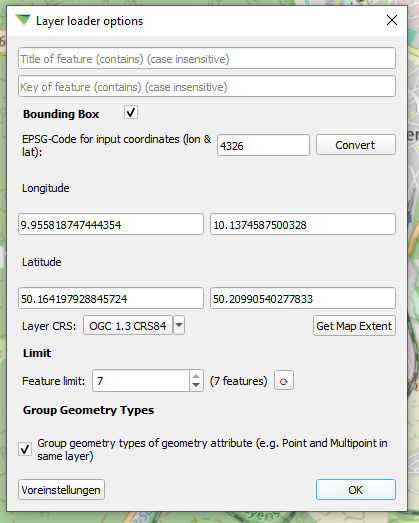Close the Layer loader options dialog
The height and width of the screenshot is (523, 419).
pyautogui.click(x=392, y=20)
